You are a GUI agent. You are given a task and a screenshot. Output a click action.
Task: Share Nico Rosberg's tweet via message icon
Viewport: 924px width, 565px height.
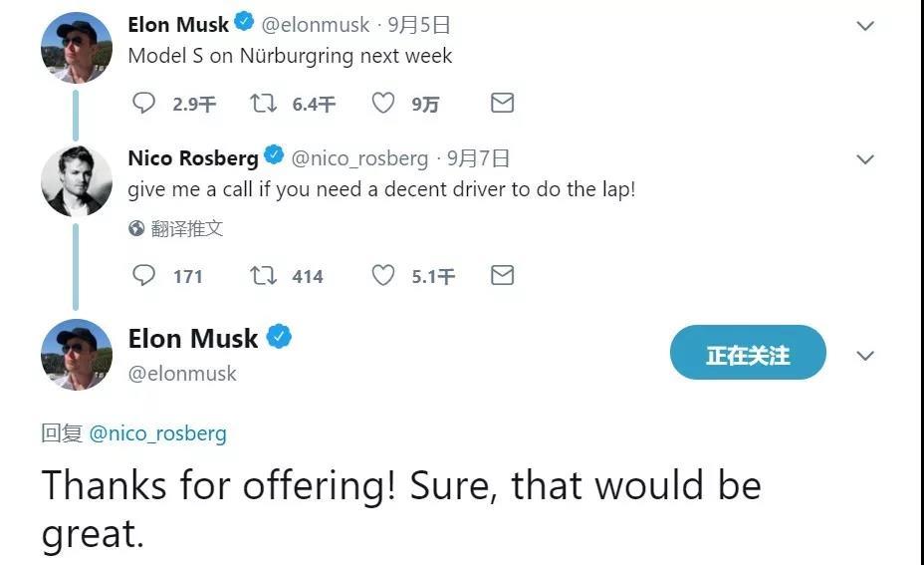click(x=503, y=275)
